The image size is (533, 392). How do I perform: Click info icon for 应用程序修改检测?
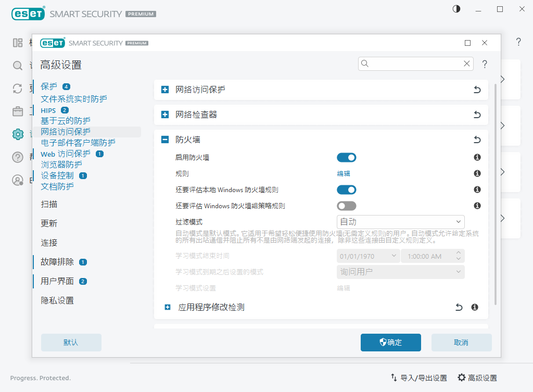pos(475,307)
